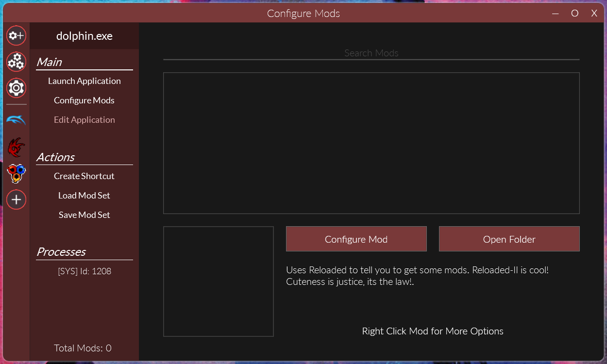The image size is (607, 364).
Task: Select the three-colored heads application icon
Action: click(16, 173)
